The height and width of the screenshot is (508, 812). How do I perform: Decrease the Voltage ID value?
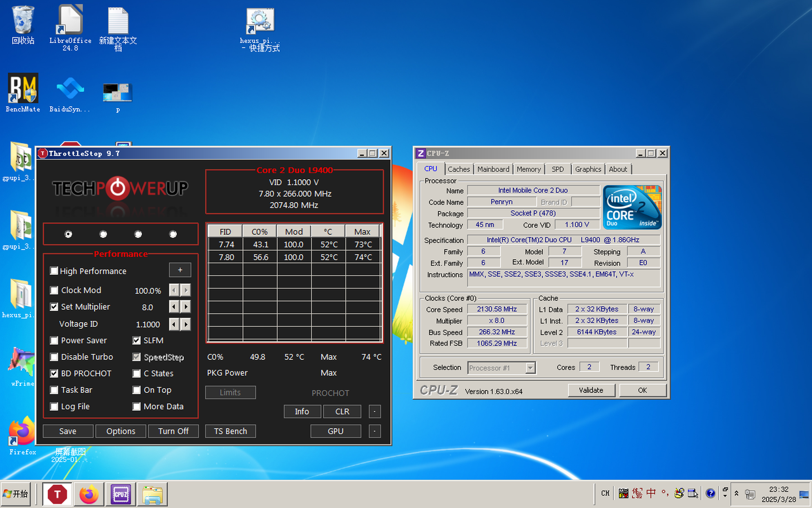174,324
